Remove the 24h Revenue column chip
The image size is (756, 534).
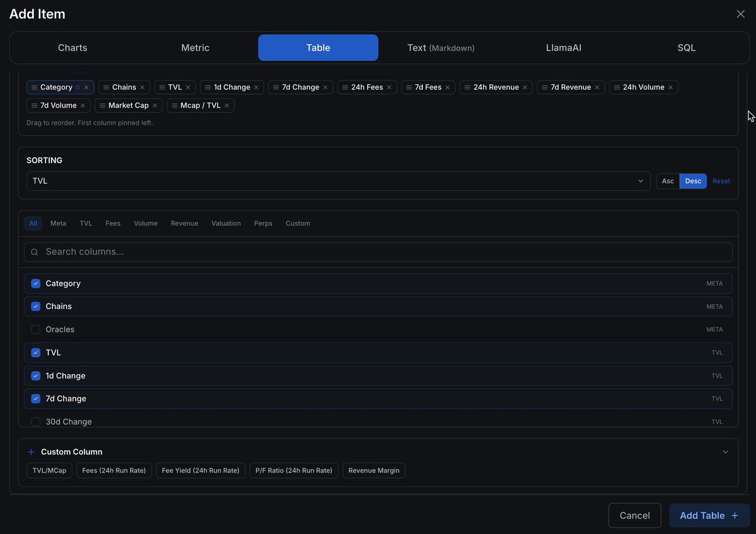[x=525, y=88]
